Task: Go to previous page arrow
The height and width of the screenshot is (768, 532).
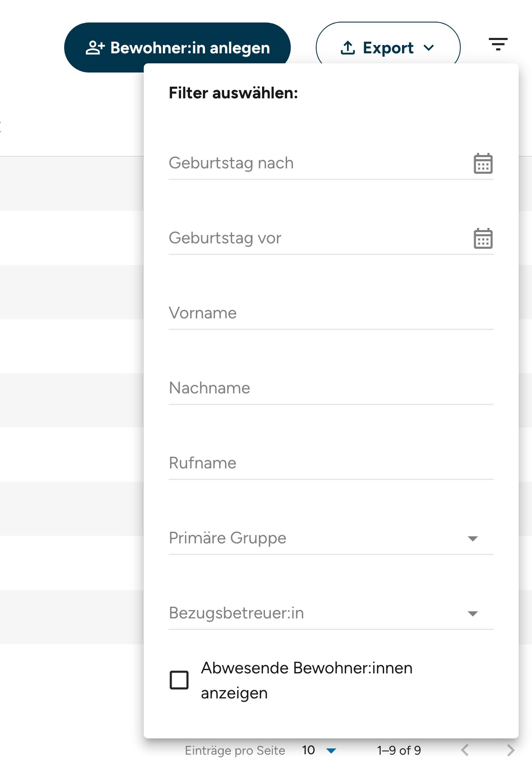Action: coord(465,750)
